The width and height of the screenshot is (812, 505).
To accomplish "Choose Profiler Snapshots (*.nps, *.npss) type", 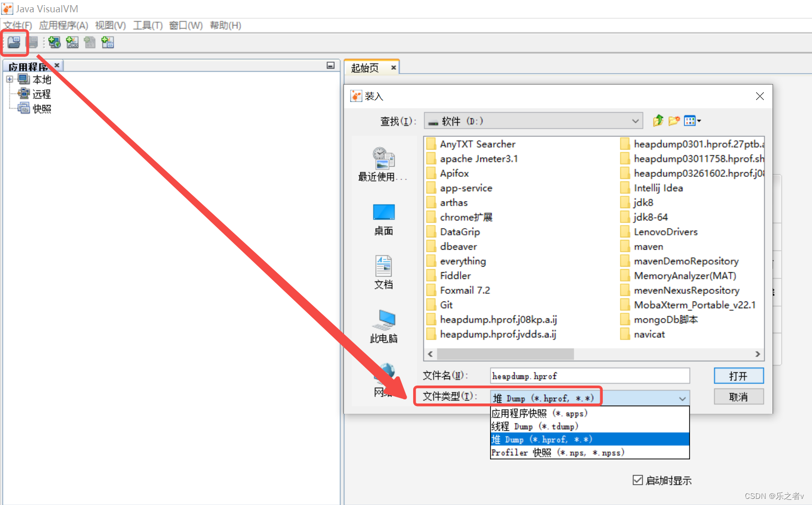I will click(590, 453).
